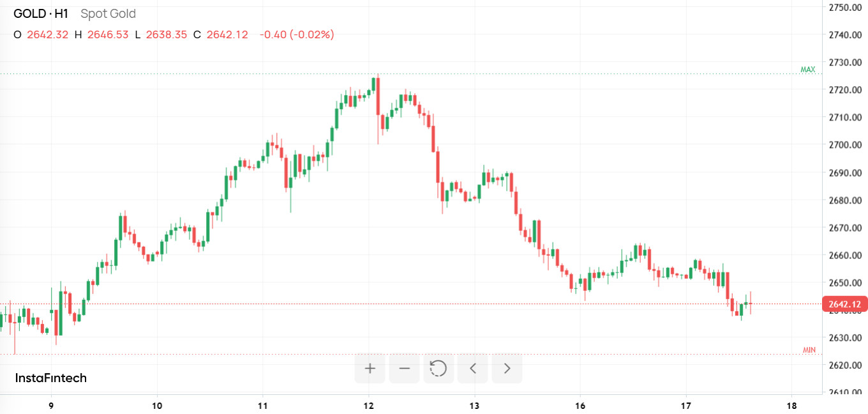
Task: Click the GOLD · H1 symbol title
Action: [x=41, y=13]
